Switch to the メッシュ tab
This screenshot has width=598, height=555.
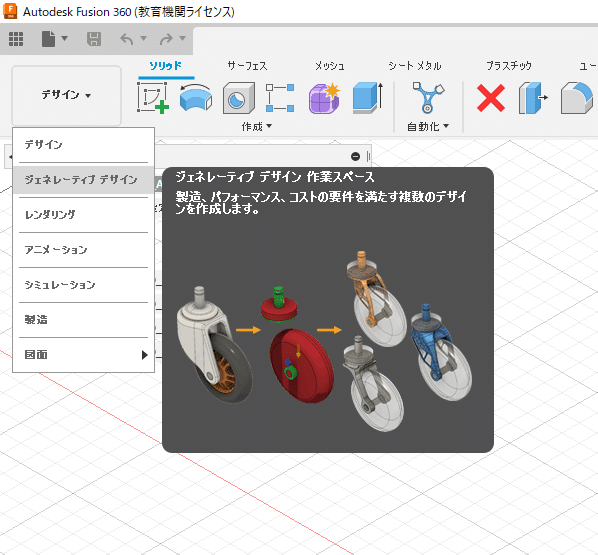[x=330, y=66]
